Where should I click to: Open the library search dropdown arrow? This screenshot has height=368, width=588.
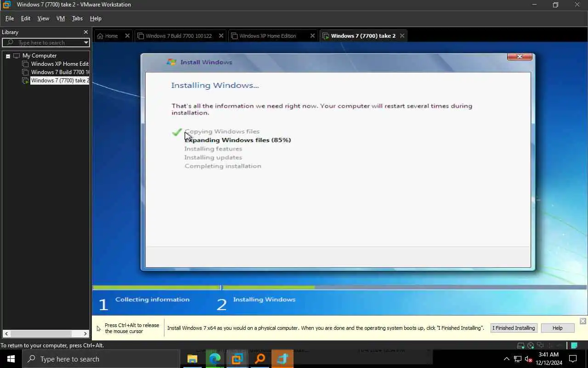86,42
